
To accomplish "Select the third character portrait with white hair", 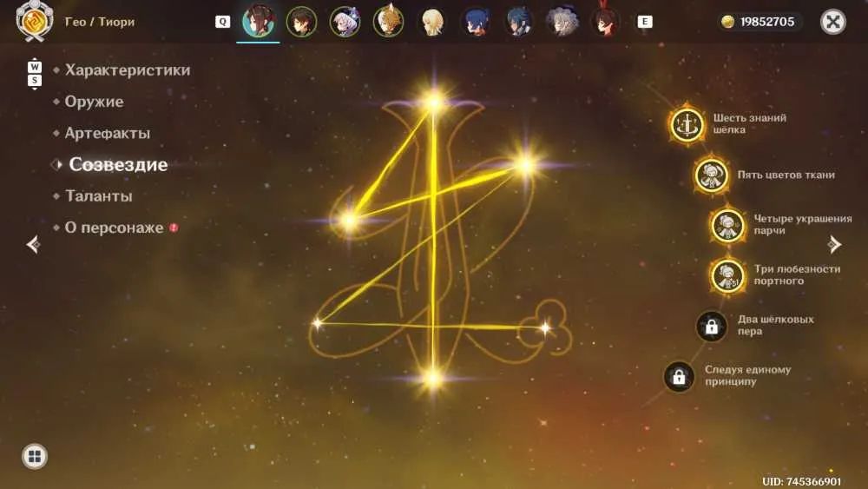I will (x=345, y=23).
